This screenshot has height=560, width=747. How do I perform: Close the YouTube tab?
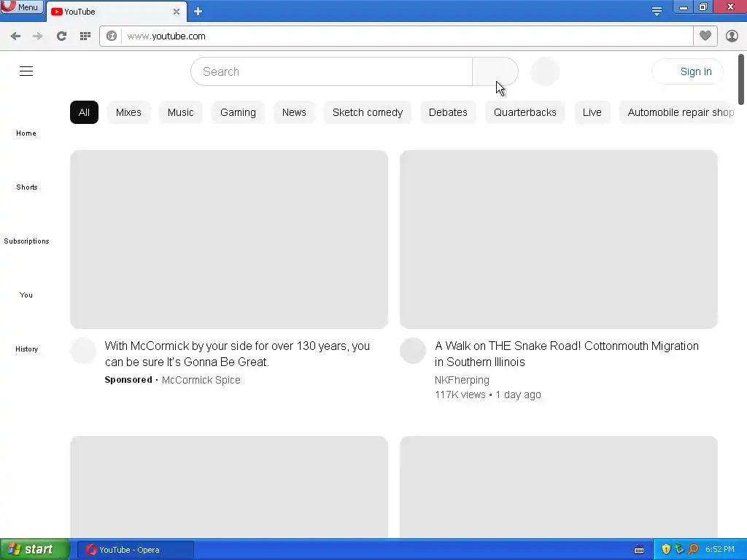[x=177, y=12]
